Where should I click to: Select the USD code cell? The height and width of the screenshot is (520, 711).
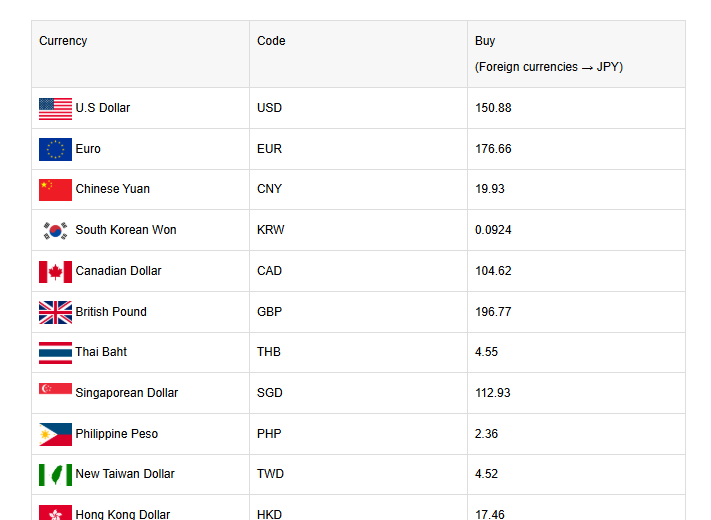269,108
